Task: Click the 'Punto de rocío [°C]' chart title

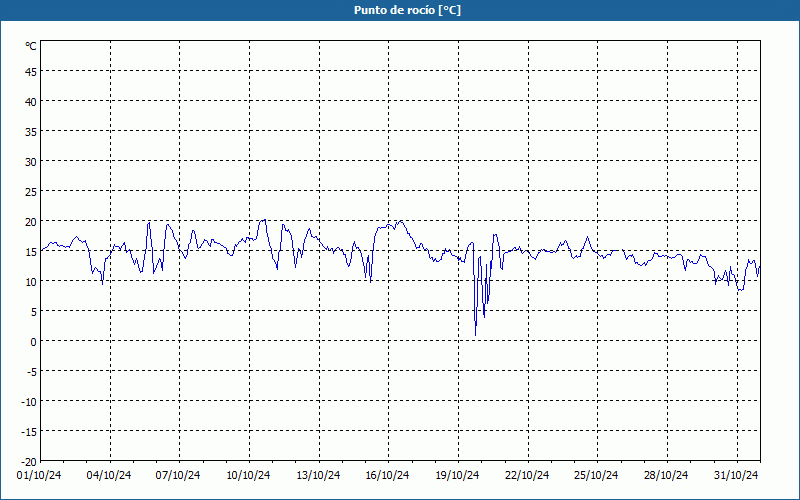Action: coord(407,10)
